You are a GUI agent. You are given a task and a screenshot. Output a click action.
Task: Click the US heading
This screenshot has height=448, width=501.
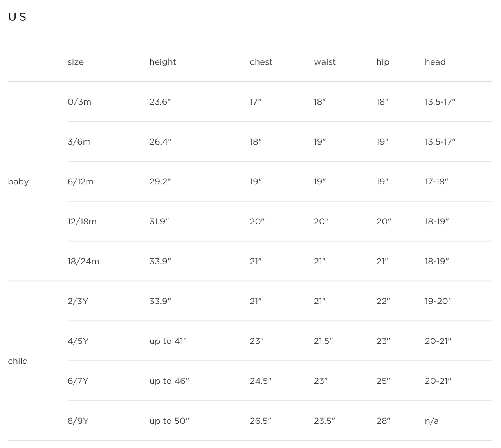[x=17, y=17]
